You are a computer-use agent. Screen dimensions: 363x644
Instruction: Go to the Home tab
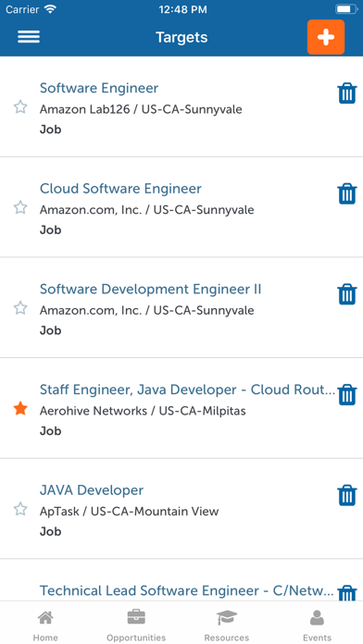pyautogui.click(x=45, y=625)
